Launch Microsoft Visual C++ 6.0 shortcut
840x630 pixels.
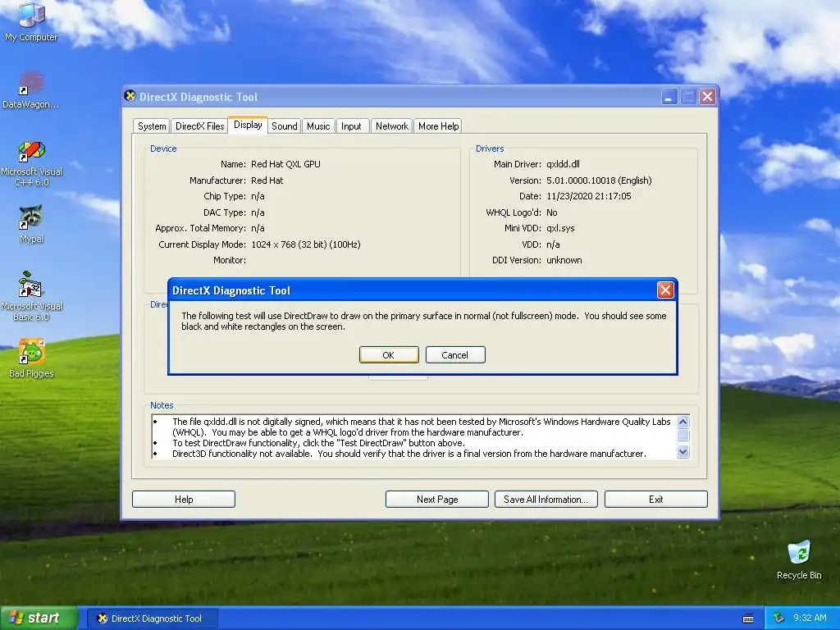[31, 163]
